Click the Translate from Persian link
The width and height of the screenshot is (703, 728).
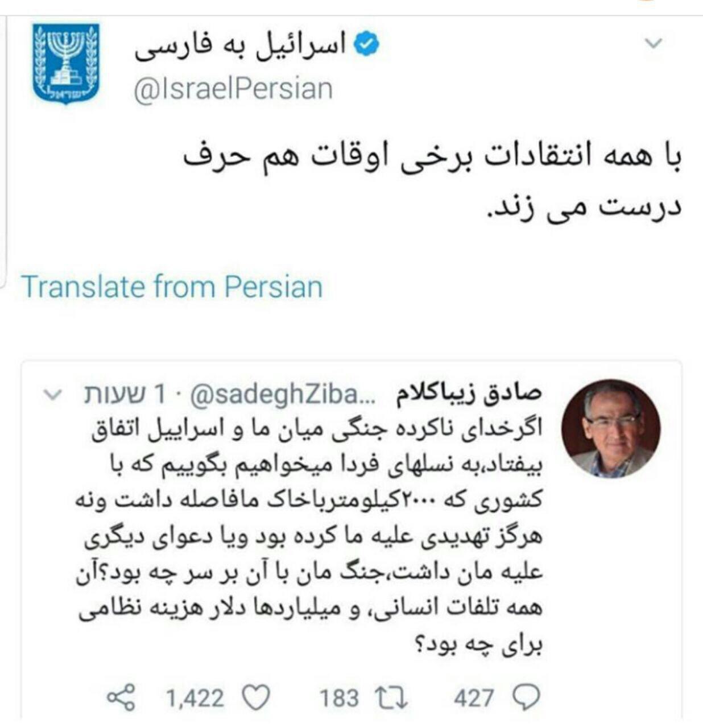pyautogui.click(x=172, y=286)
